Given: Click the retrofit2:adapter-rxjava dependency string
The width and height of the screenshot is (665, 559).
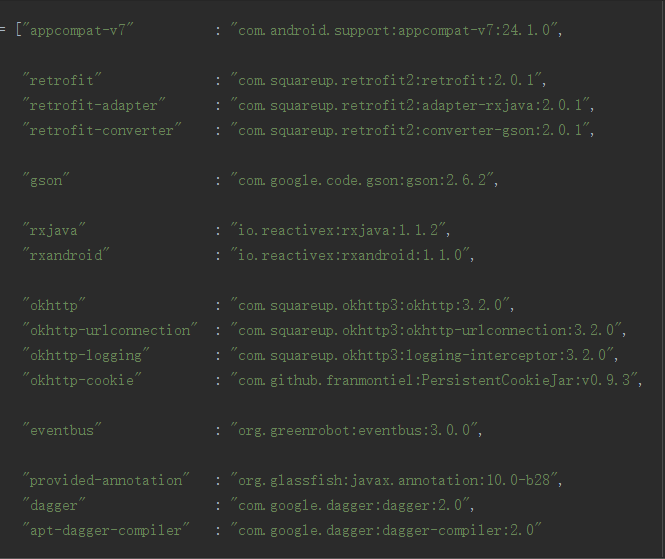Looking at the screenshot, I should [412, 105].
